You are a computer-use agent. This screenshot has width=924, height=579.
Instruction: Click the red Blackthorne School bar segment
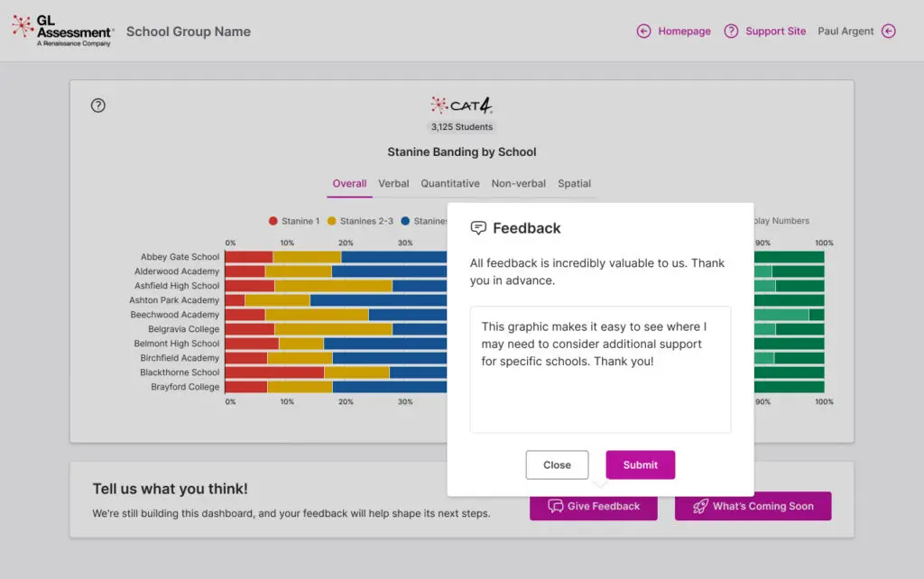274,372
